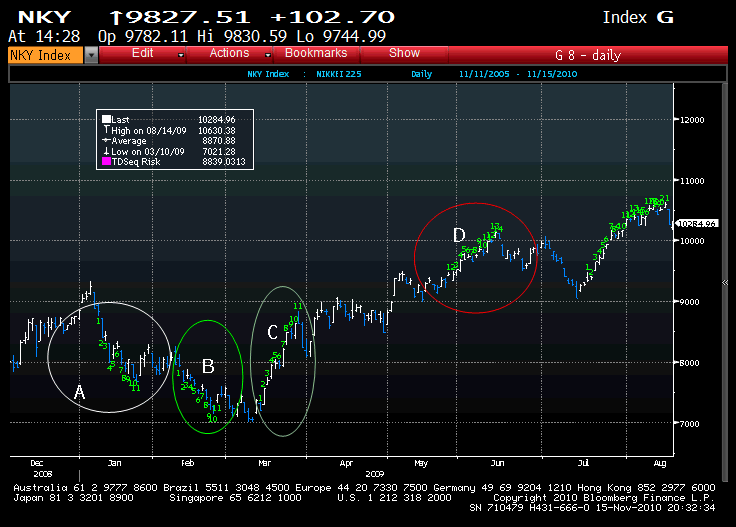Click the magenta TDSeq Risk swatch
736x527 pixels.
(x=107, y=161)
